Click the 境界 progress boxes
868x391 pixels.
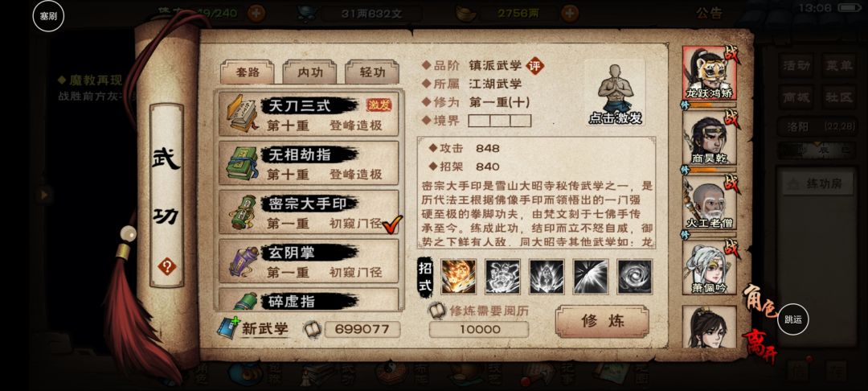500,121
